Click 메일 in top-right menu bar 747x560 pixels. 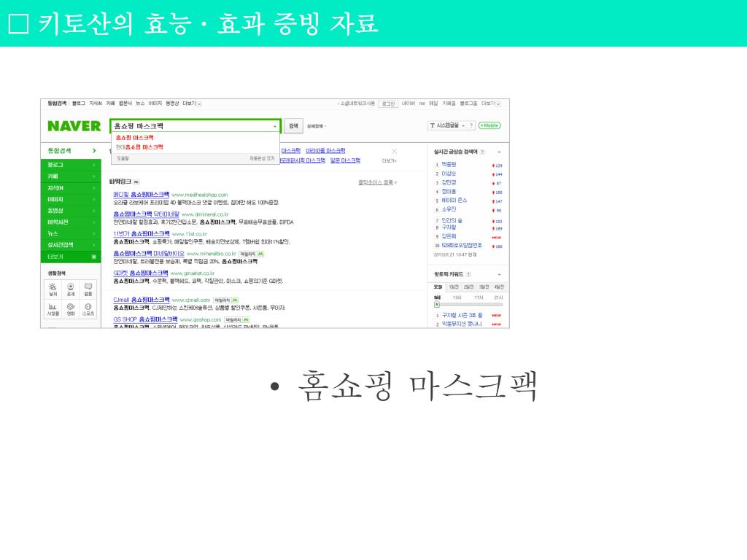433,104
